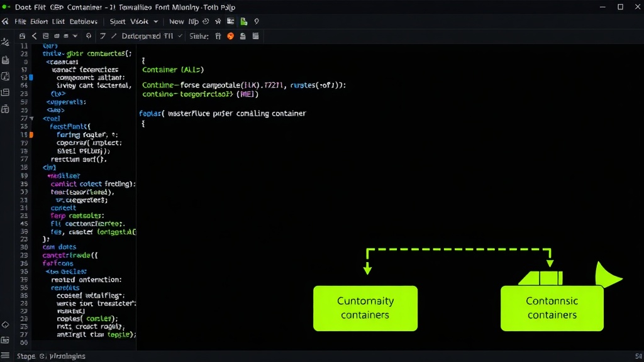Click the orange round icon in toolbar
This screenshot has height=362, width=644.
[x=230, y=36]
